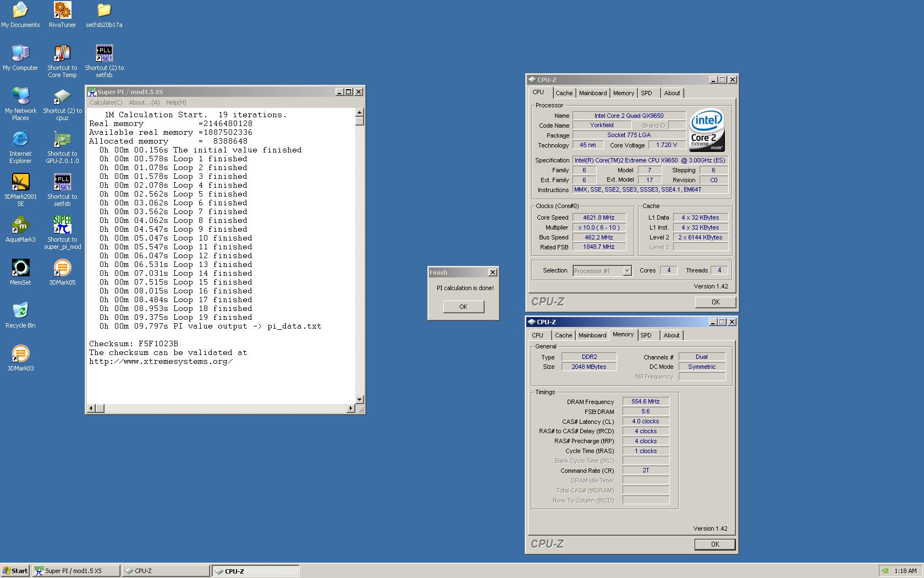Select the Recycle Bin icon
Image resolution: width=924 pixels, height=578 pixels.
point(20,315)
